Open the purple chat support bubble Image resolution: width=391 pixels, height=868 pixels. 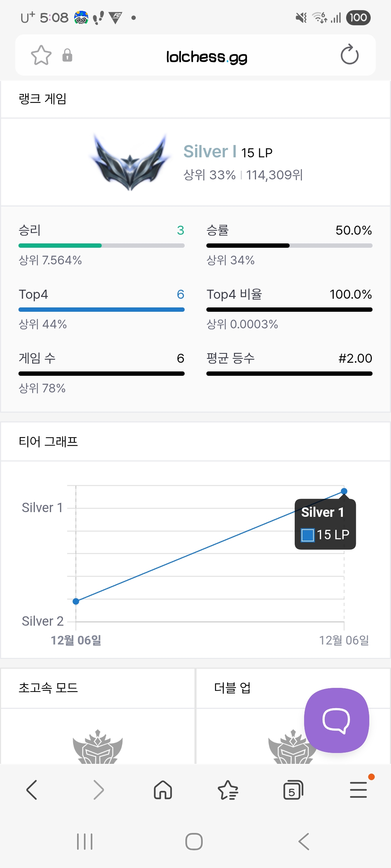click(x=336, y=720)
